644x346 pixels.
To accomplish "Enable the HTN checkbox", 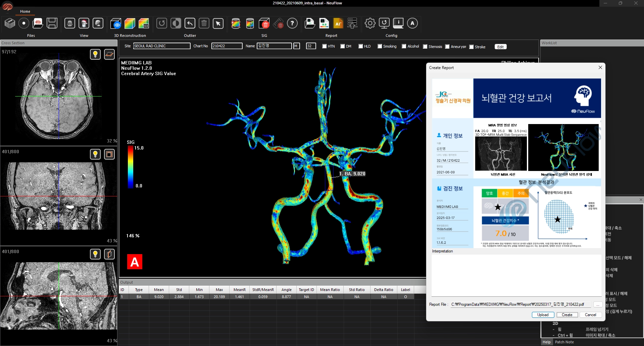I will coord(324,46).
